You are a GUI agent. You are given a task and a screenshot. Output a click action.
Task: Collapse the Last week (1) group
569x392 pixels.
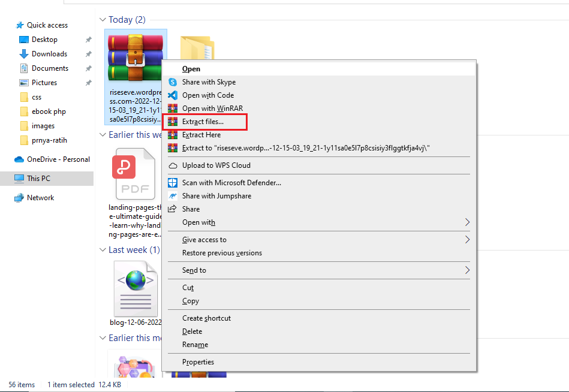(x=103, y=250)
